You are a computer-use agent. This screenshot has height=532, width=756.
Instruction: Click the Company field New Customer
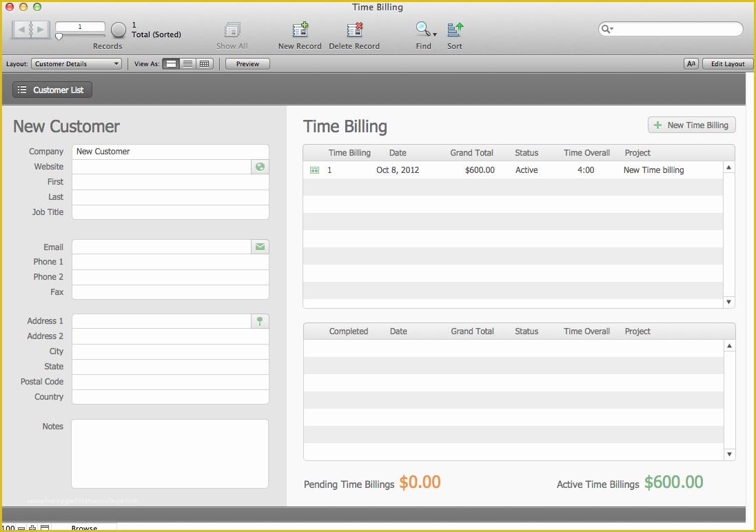pos(170,152)
